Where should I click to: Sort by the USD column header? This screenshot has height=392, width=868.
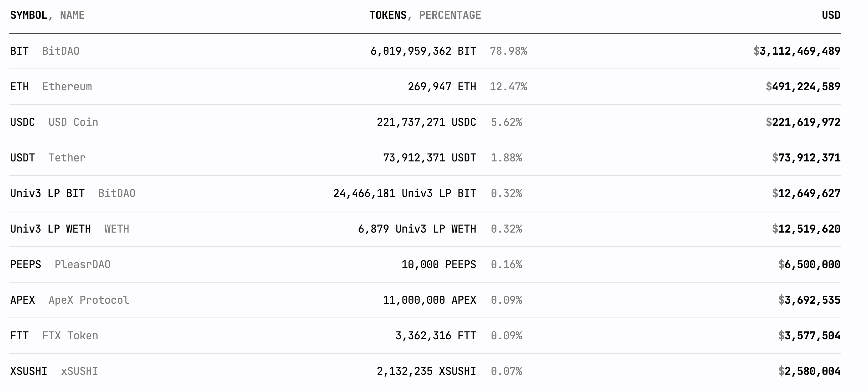[831, 15]
